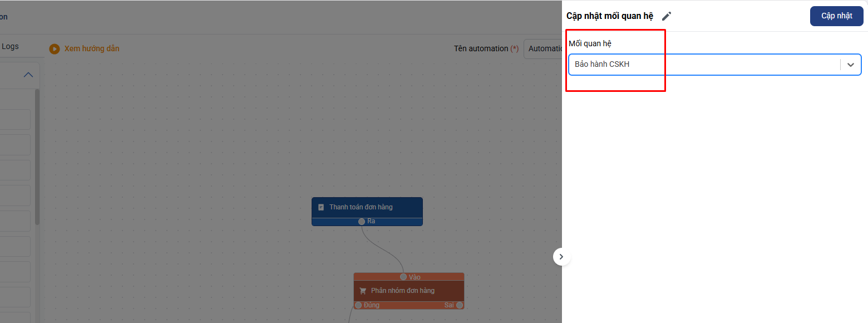
Task: Click the left sidebar vertical scrollbar
Action: (x=37, y=156)
